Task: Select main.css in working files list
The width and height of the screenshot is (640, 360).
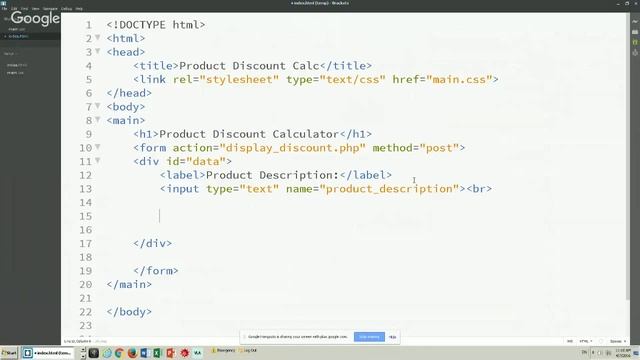Action: click(17, 29)
